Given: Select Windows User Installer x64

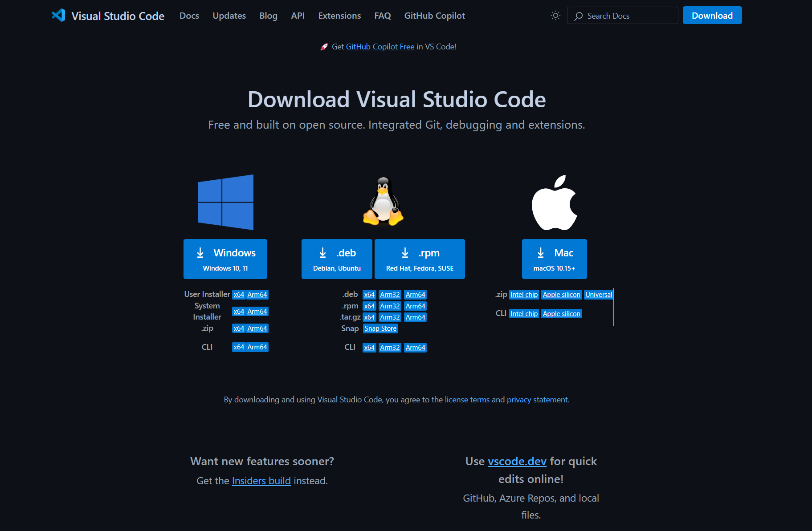Looking at the screenshot, I should coord(239,295).
